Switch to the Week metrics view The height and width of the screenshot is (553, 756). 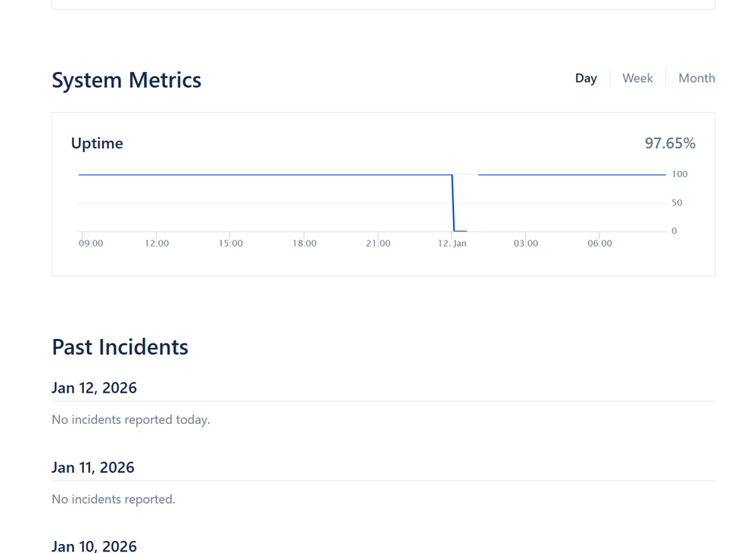638,78
